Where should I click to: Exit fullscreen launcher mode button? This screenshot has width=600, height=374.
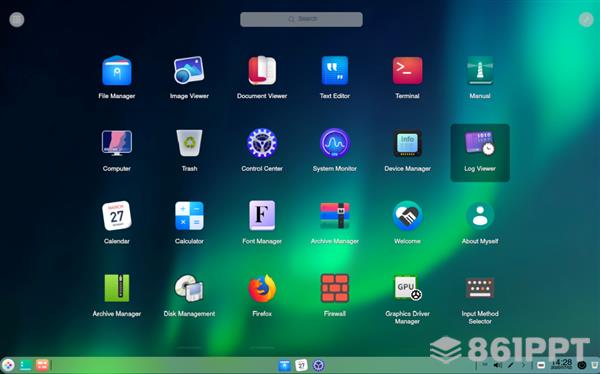[586, 20]
